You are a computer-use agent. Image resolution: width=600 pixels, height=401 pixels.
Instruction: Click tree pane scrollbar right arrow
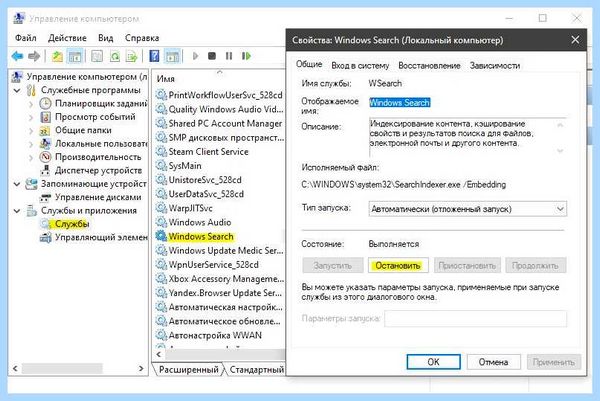tap(141, 368)
